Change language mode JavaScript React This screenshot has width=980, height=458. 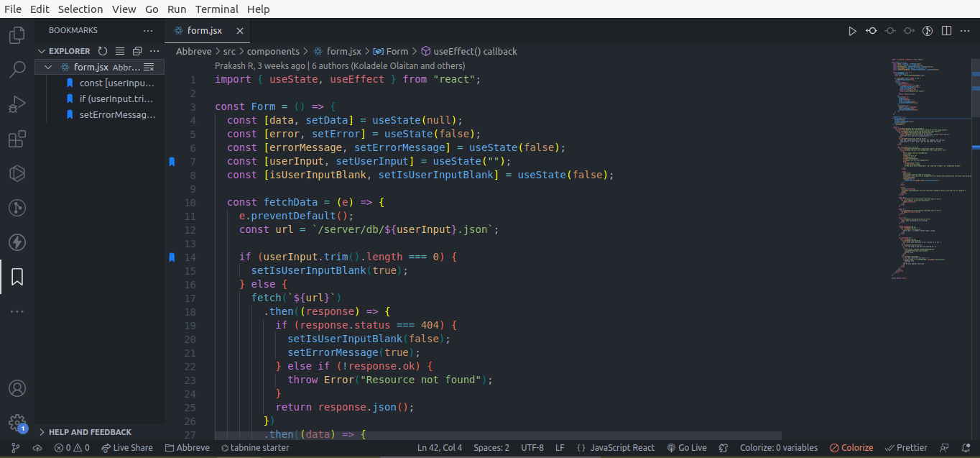[x=622, y=447]
